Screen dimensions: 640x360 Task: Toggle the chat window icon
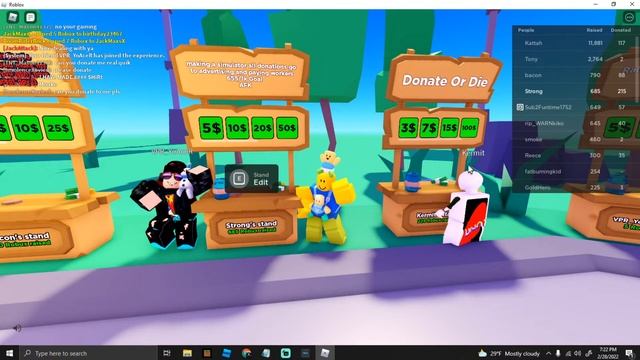(31, 17)
